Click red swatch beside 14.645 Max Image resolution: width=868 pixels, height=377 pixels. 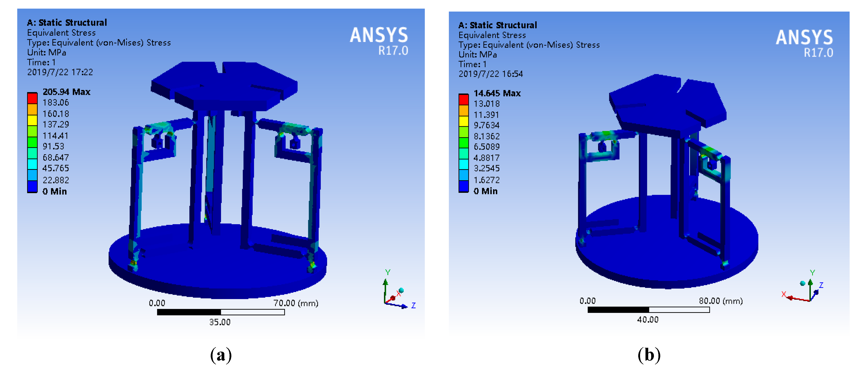(464, 99)
